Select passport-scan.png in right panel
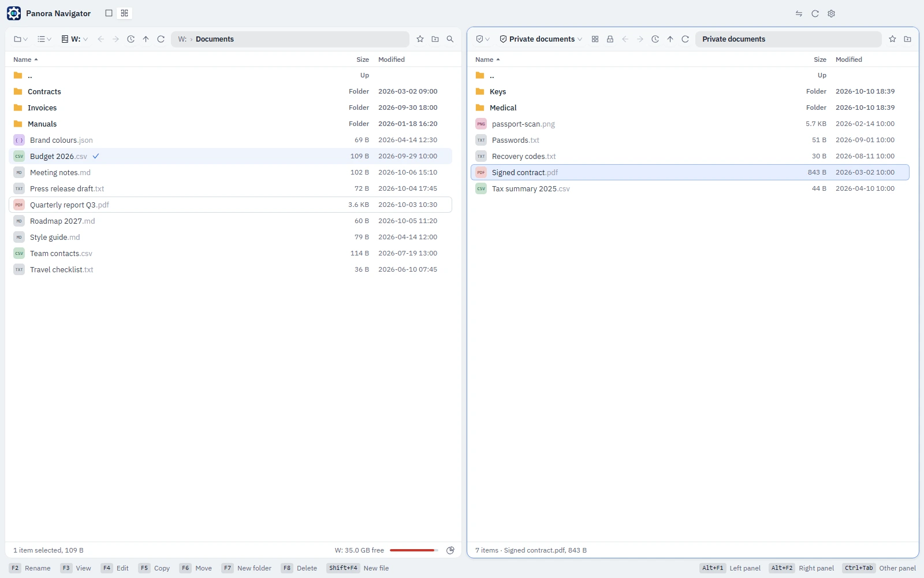Image resolution: width=924 pixels, height=578 pixels. 690,124
